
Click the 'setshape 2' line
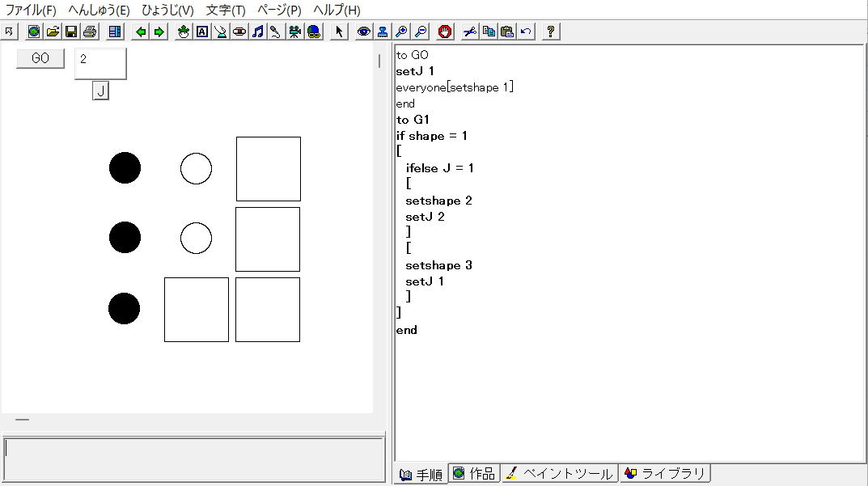[438, 201]
